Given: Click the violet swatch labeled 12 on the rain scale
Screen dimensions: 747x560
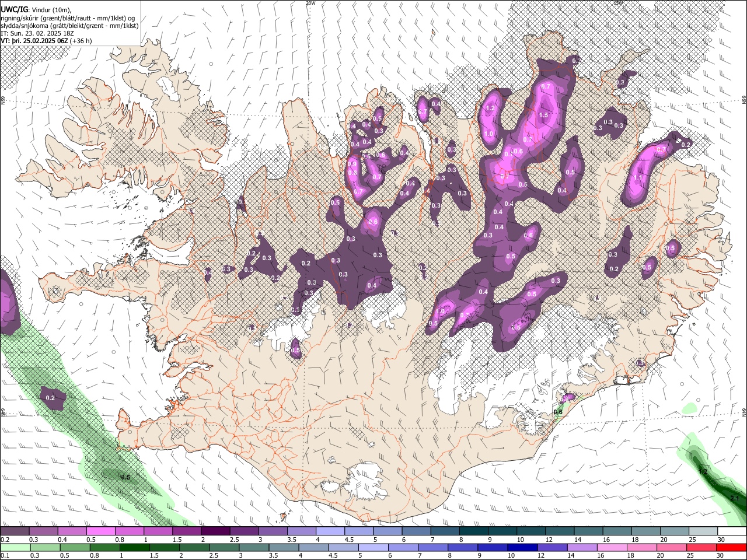Looking at the screenshot, I should click(x=552, y=547).
